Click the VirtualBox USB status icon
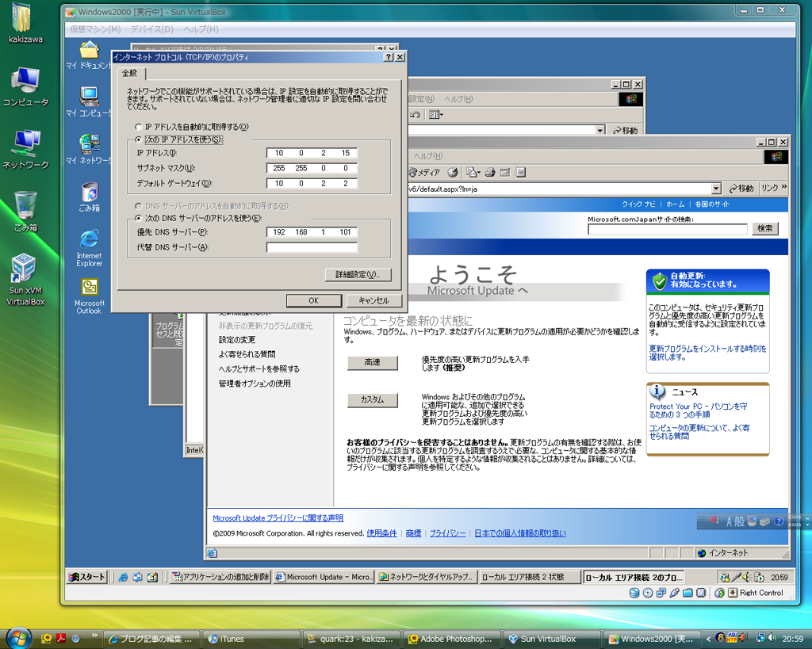This screenshot has width=812, height=649. coord(674,593)
